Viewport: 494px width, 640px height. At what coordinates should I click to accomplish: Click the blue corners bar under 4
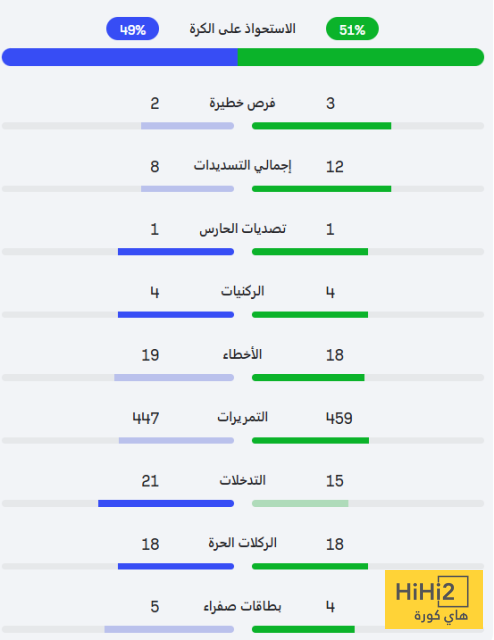click(x=176, y=315)
